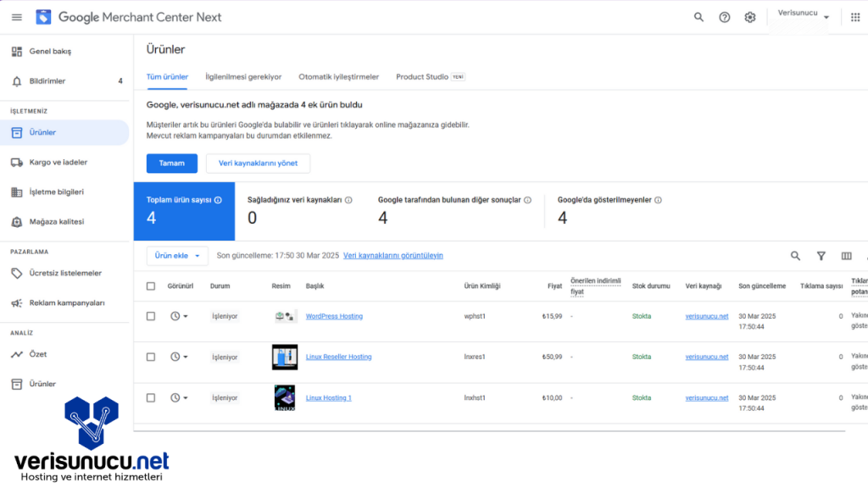The image size is (868, 488).
Task: Open the Veri kaynaklarını görüntüleyin link
Action: (393, 256)
